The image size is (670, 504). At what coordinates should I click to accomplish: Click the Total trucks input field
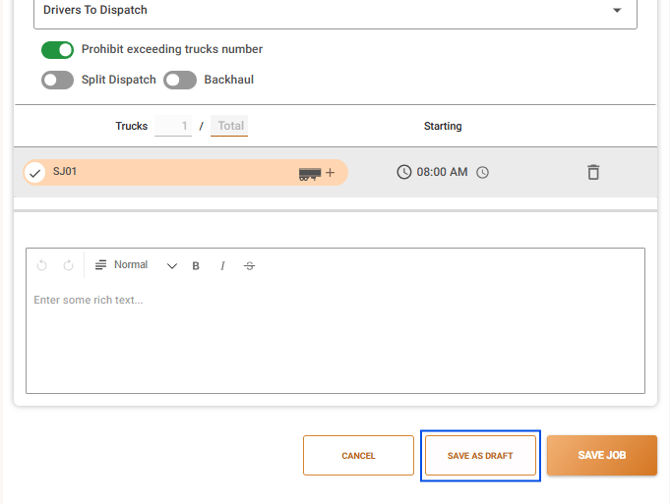click(x=230, y=127)
